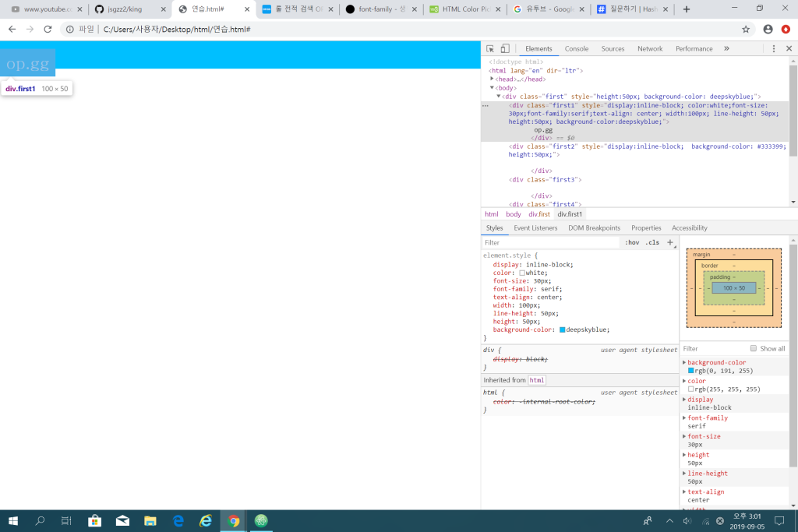
Task: Show more DevTools tabs chevron
Action: (727, 49)
